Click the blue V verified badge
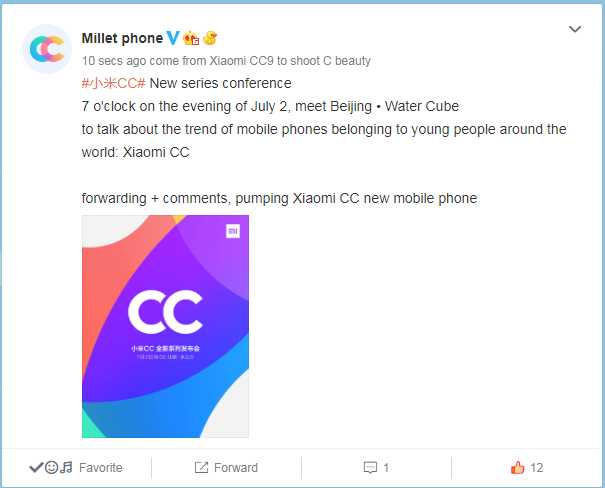The width and height of the screenshot is (605, 488). click(173, 38)
